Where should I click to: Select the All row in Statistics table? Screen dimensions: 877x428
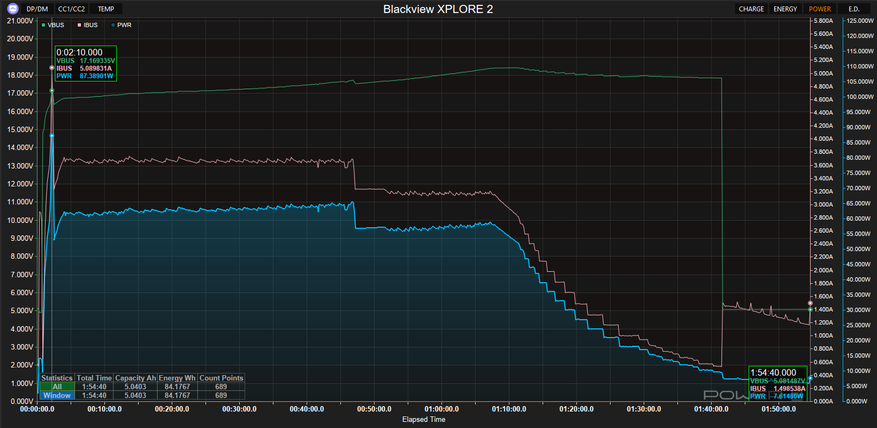click(x=56, y=387)
